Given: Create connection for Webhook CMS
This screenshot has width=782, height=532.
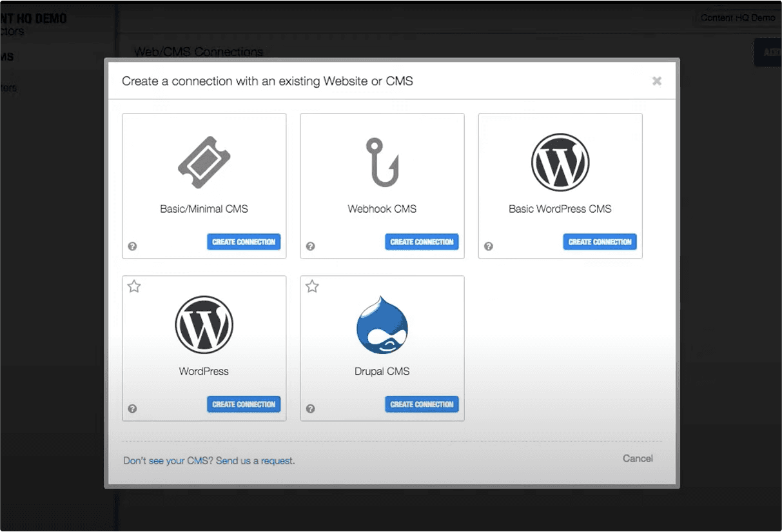Looking at the screenshot, I should [x=422, y=242].
